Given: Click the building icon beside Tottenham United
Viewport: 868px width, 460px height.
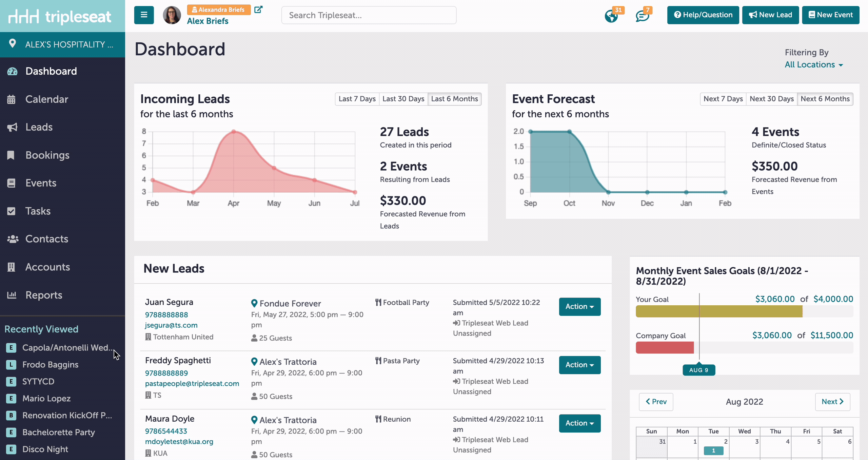Looking at the screenshot, I should [148, 337].
